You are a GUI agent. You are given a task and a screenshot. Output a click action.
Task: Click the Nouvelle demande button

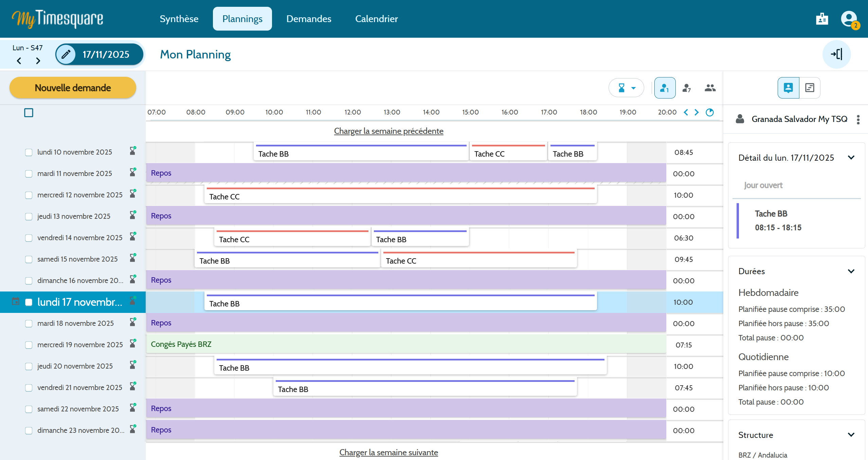click(73, 88)
